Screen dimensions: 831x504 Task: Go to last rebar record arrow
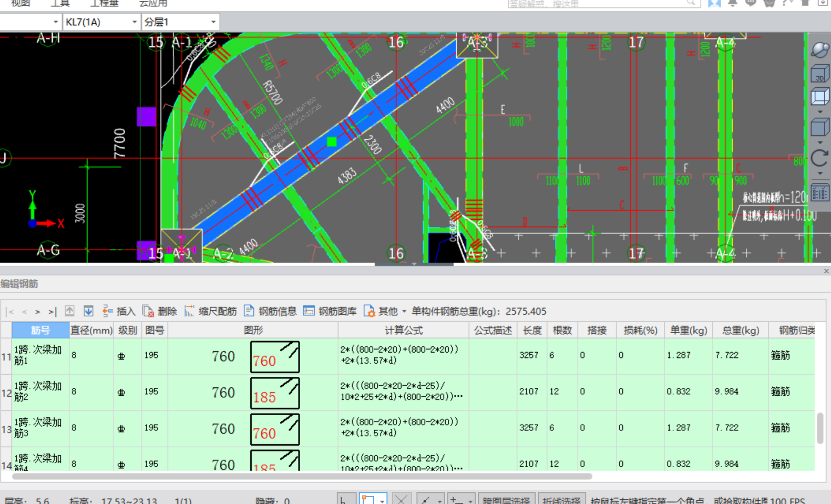(x=52, y=312)
